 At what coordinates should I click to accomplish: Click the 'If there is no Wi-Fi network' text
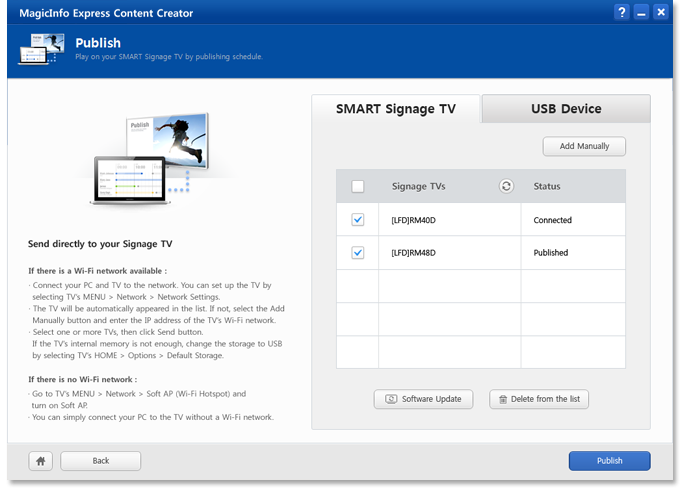coord(83,380)
